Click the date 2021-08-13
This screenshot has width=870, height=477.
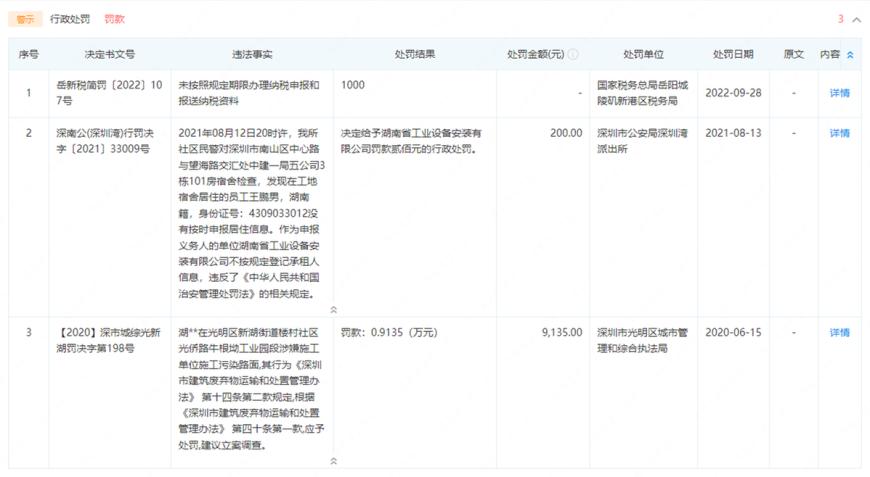click(733, 133)
